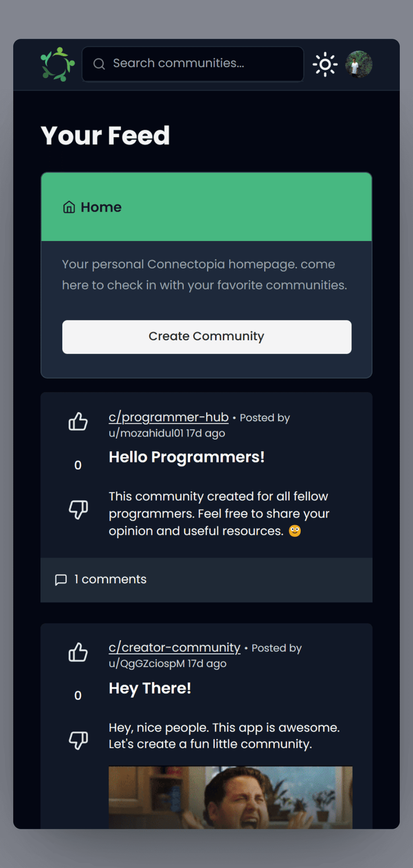
Task: Open the Hello Programmers! post title
Action: (186, 457)
